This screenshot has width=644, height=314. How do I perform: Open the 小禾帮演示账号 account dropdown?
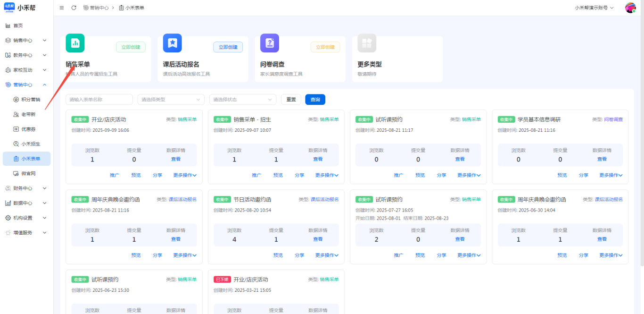594,8
